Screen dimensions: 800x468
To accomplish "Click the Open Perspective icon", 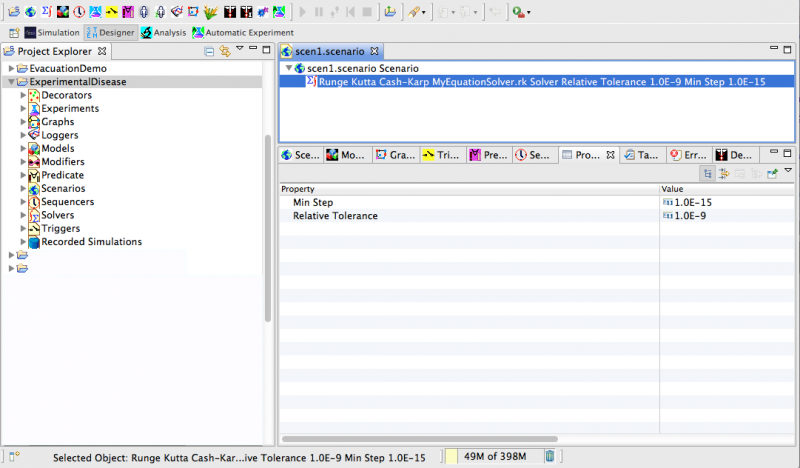I will (x=14, y=33).
